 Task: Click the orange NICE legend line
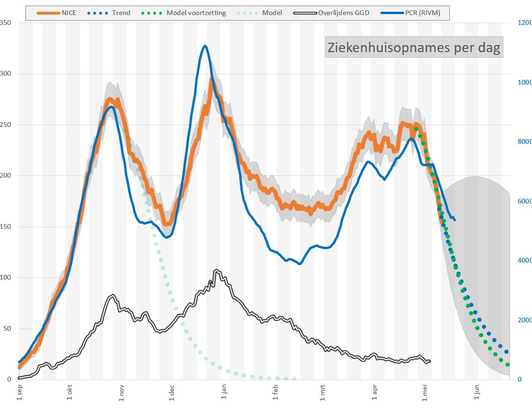48,13
